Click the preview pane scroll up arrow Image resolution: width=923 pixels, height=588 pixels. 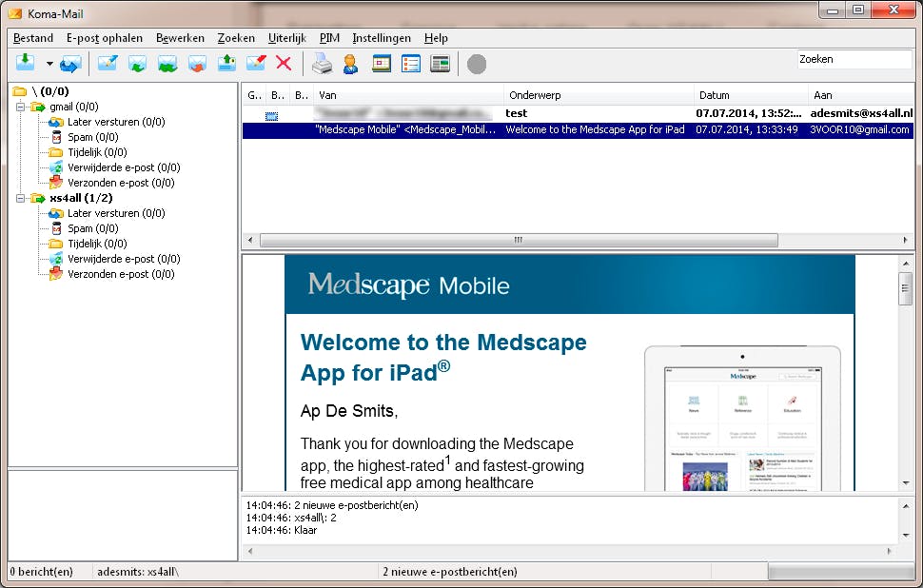pos(905,264)
